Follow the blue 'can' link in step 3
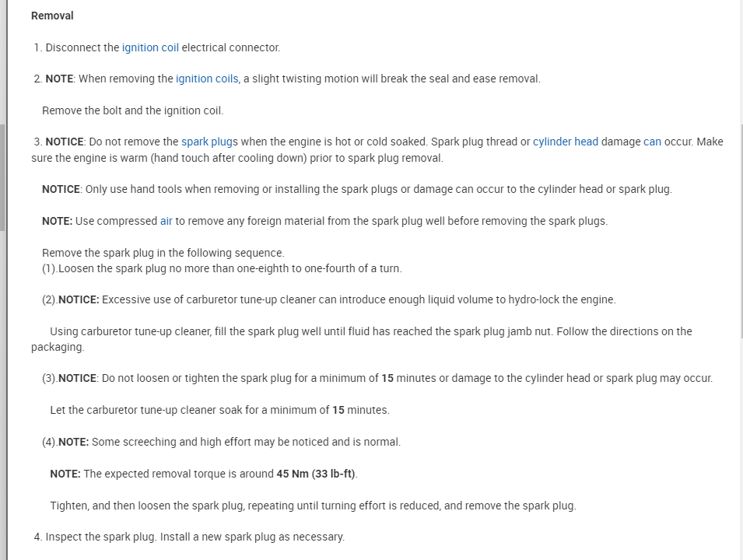The height and width of the screenshot is (560, 743). click(x=652, y=142)
